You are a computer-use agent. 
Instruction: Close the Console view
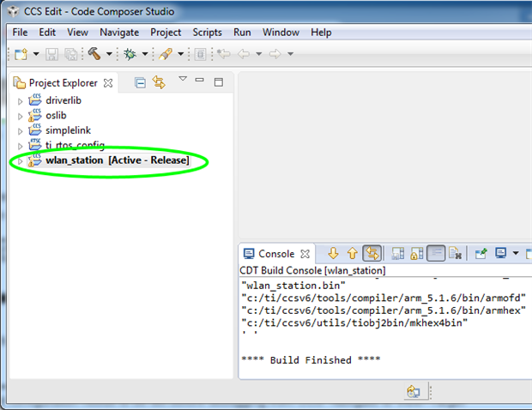(x=305, y=254)
